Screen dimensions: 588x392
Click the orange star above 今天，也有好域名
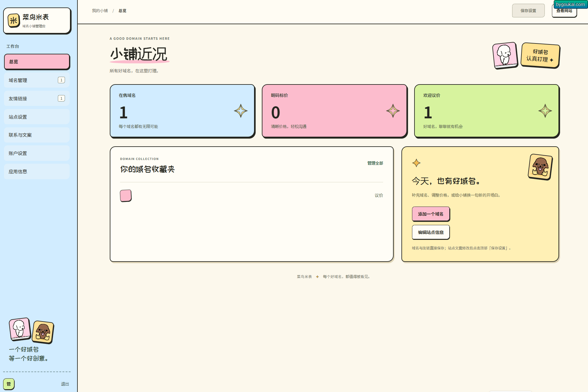[416, 163]
